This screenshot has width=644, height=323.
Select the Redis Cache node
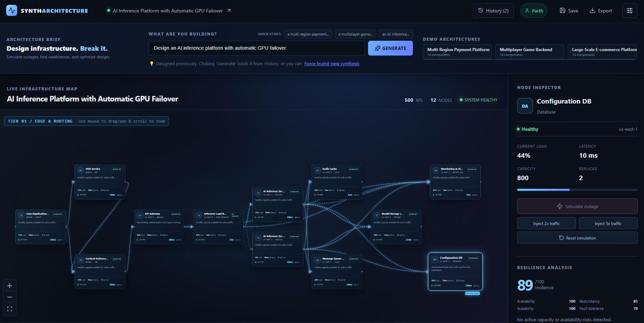point(337,182)
